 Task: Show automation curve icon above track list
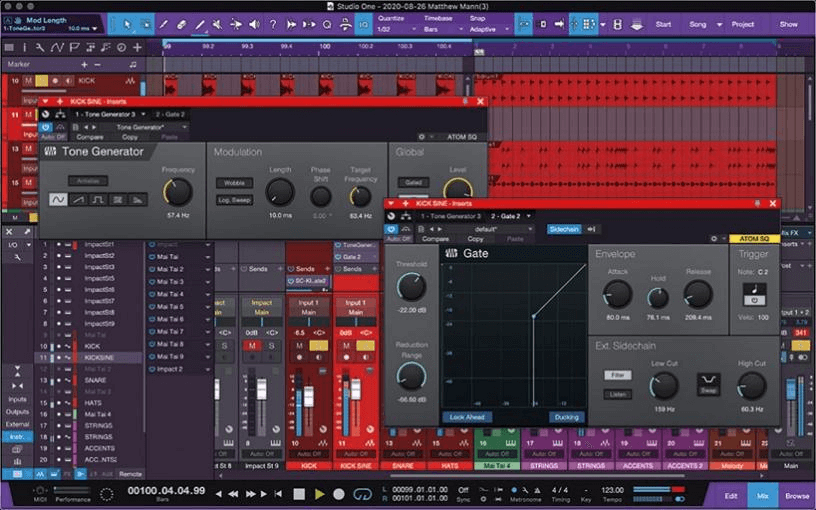[x=57, y=47]
